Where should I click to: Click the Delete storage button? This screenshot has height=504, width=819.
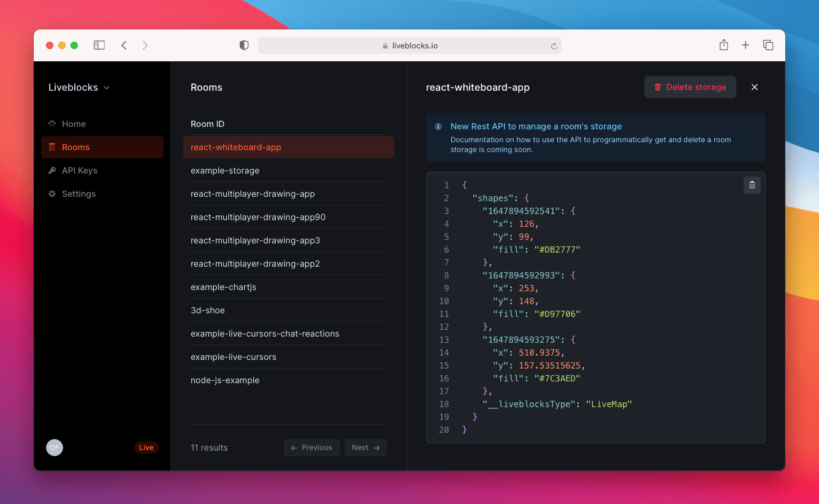tap(690, 87)
